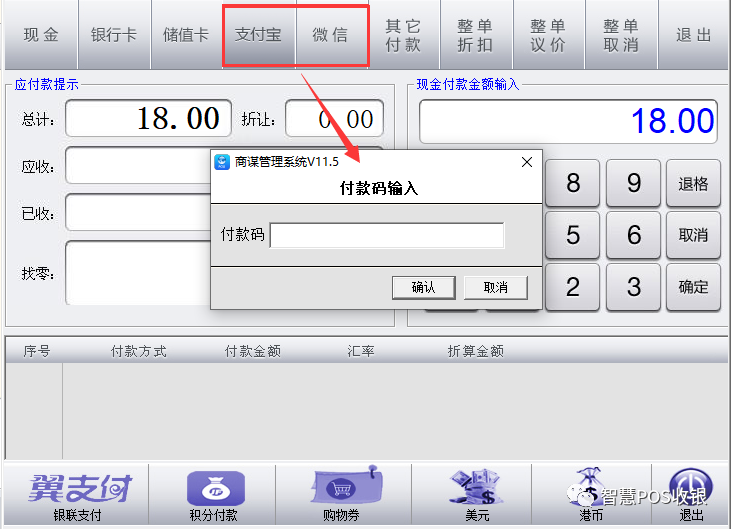Click 退格 backspace key
This screenshot has height=529, width=731.
click(x=693, y=183)
